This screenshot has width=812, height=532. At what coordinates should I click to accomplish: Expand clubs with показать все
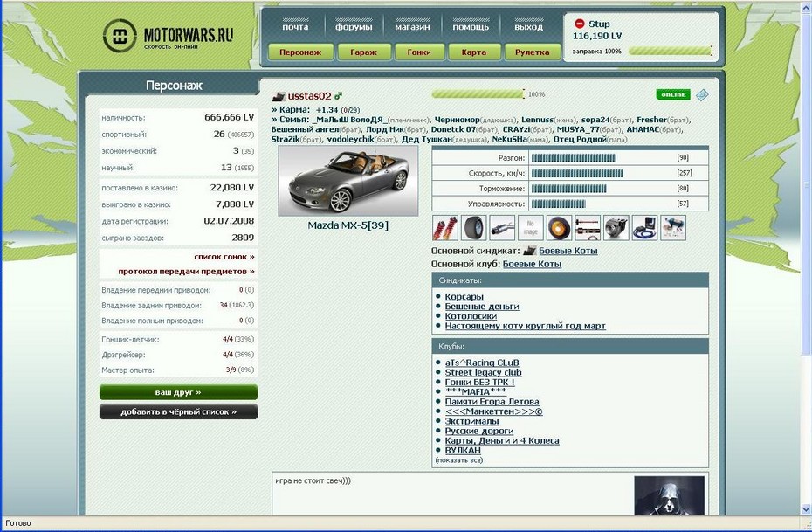(458, 460)
